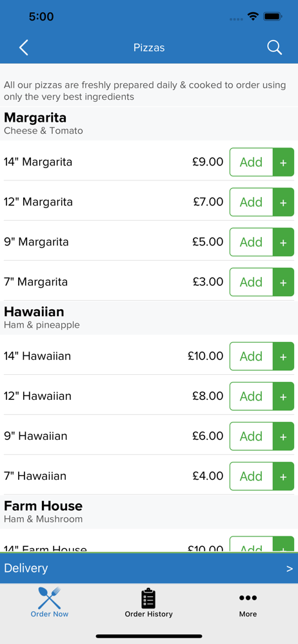Add 9" Hawaiian to the order
The image size is (298, 644).
click(251, 436)
